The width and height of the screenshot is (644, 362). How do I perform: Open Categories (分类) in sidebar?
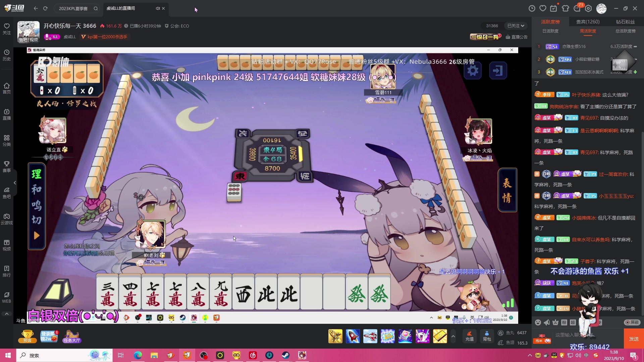pos(7,141)
